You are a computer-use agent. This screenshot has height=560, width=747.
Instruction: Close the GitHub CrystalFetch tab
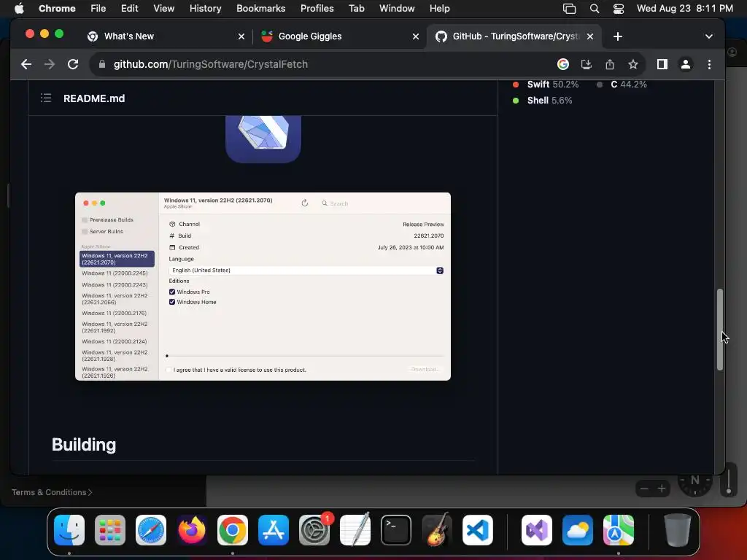(x=589, y=36)
